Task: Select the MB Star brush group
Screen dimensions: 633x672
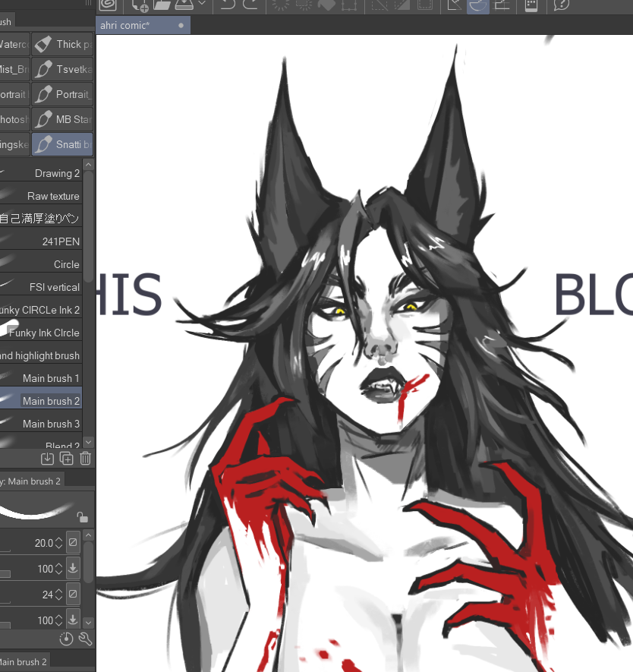Action: point(62,119)
